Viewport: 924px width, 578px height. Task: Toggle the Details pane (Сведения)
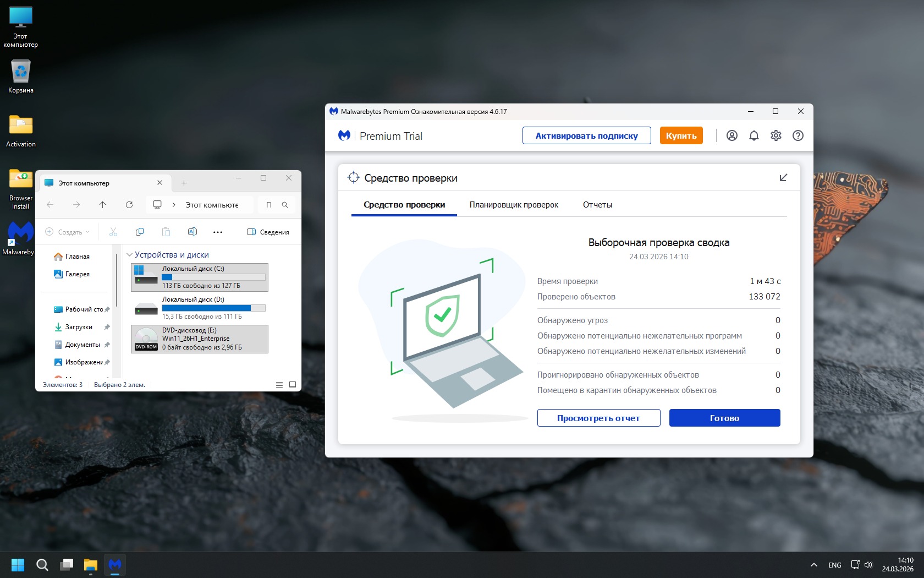point(268,232)
